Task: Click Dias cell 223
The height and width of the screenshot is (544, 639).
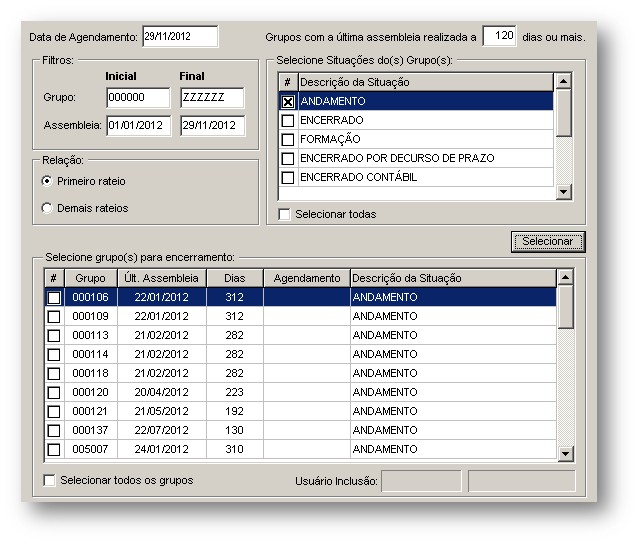Action: (x=235, y=392)
